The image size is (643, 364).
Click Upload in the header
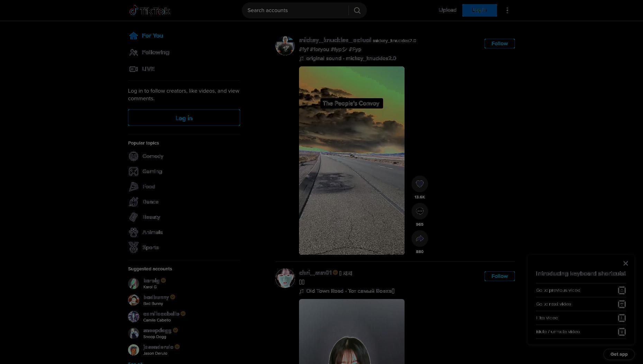click(x=447, y=10)
